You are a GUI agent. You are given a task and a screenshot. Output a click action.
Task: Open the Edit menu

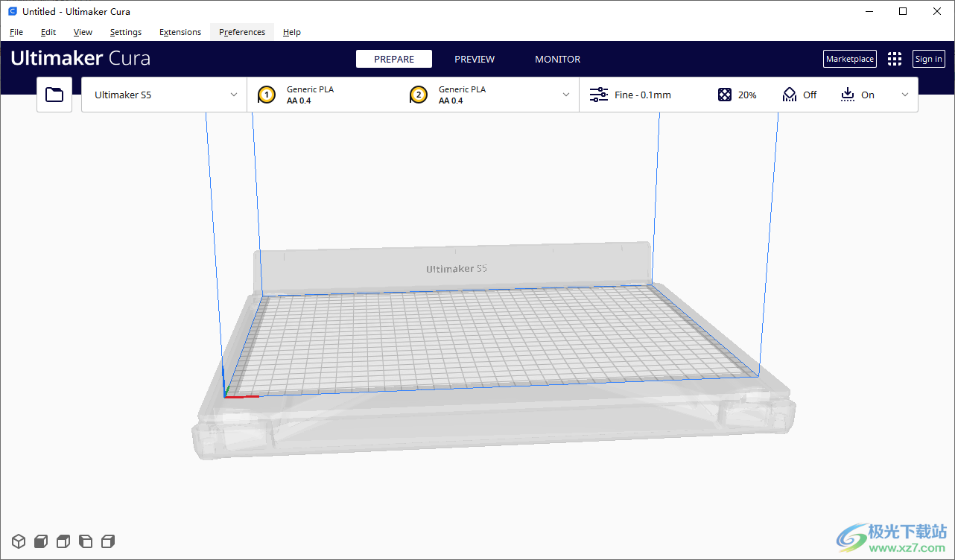coord(48,32)
